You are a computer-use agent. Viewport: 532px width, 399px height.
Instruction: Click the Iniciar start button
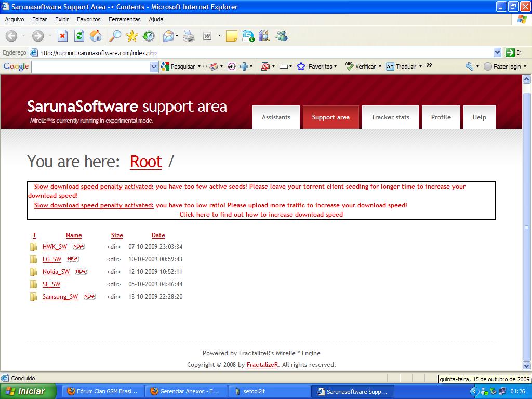click(28, 391)
